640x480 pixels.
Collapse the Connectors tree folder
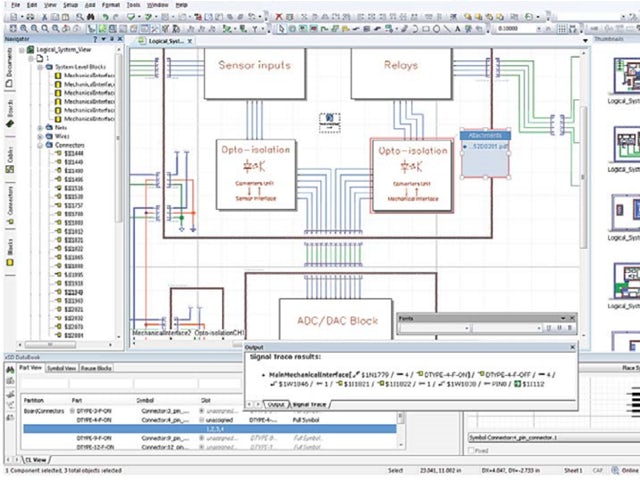coord(40,145)
